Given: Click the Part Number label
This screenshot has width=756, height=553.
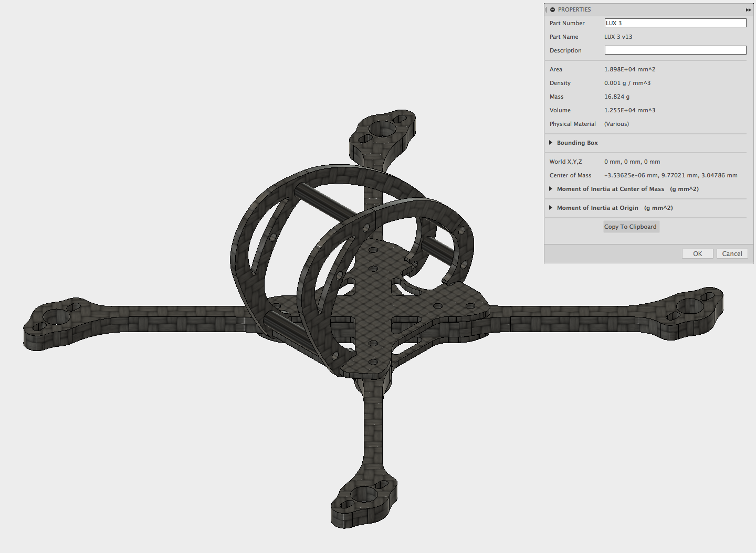Looking at the screenshot, I should tap(567, 23).
